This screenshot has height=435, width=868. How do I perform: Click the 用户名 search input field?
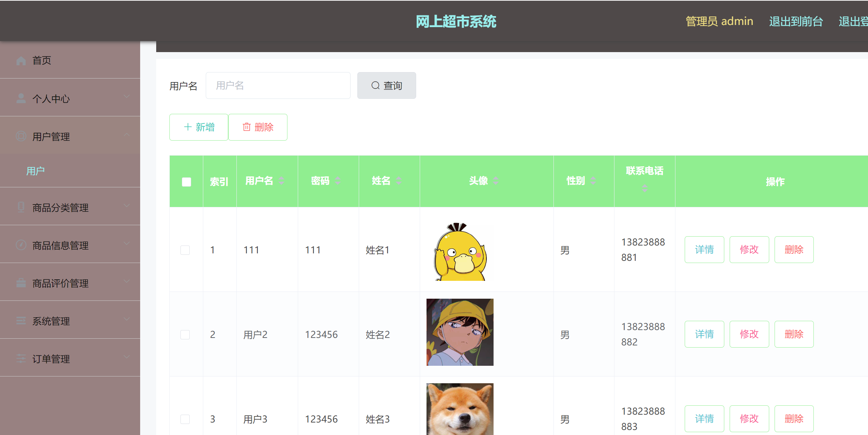click(x=278, y=85)
